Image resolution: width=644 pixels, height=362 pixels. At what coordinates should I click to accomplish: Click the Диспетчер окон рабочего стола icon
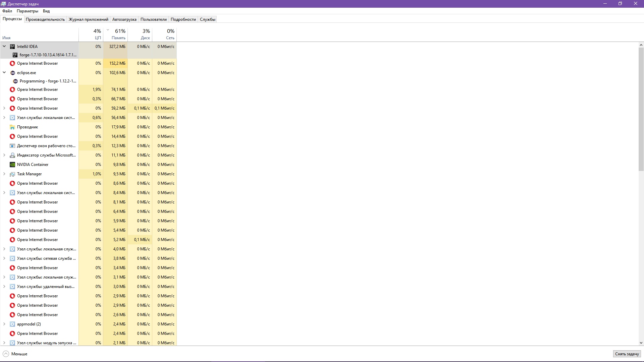pyautogui.click(x=12, y=146)
